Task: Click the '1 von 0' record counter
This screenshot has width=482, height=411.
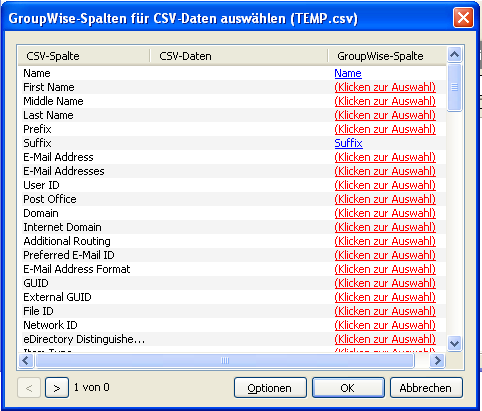Action: coord(92,387)
